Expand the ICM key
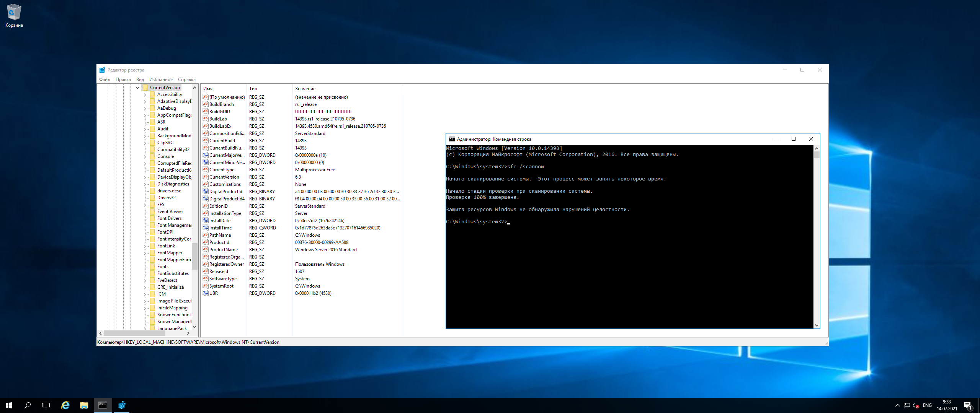The image size is (980, 413). pos(145,294)
